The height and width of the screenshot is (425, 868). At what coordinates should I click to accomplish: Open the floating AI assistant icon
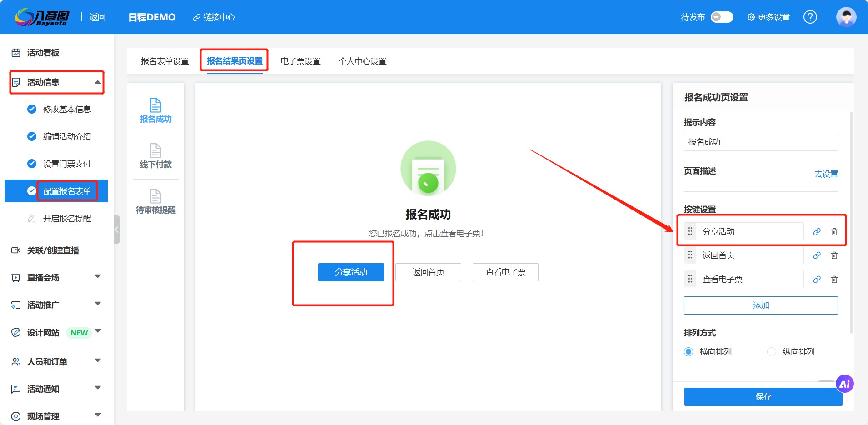tap(844, 384)
